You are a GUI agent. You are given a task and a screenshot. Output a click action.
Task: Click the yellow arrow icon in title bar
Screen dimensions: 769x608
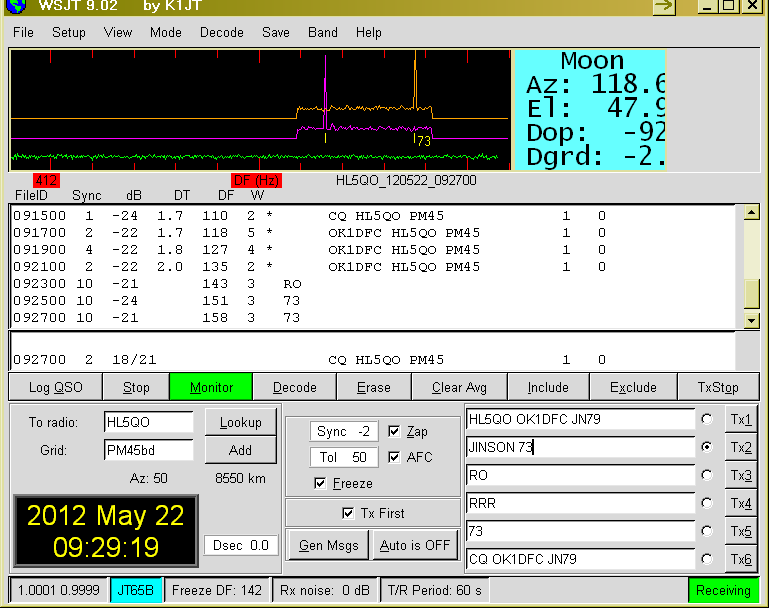pos(664,7)
